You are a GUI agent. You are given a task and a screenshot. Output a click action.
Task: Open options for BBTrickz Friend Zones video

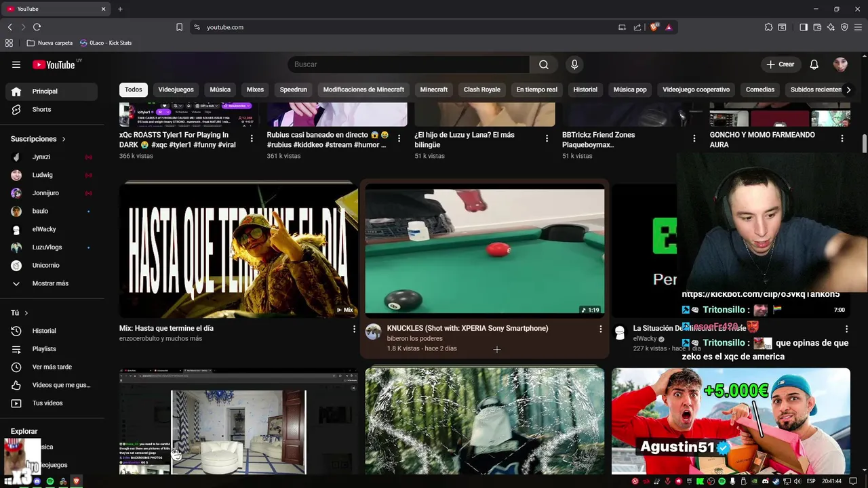tap(694, 138)
